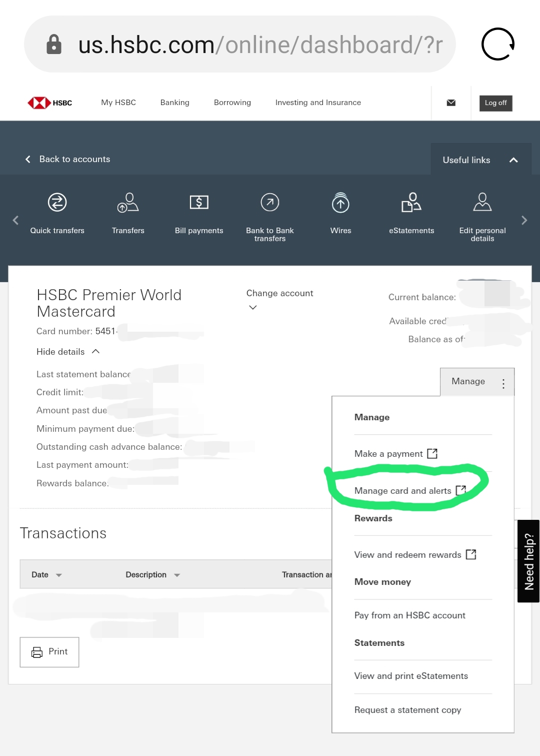
Task: Open the Wires icon
Action: pyautogui.click(x=340, y=203)
